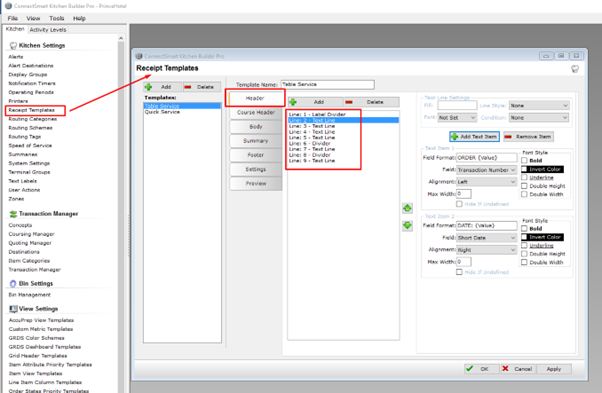Click the View Settings section icon
This screenshot has width=602, height=393.
(13, 309)
